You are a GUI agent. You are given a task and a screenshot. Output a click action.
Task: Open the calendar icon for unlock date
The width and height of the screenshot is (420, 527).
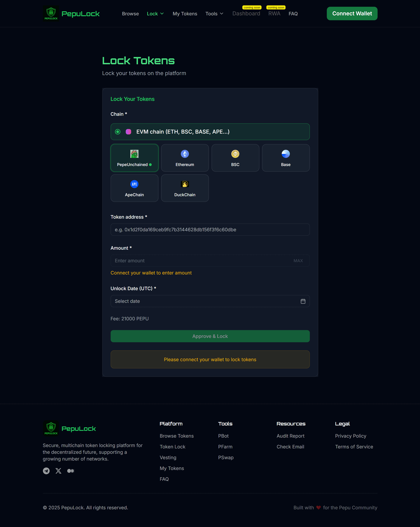(303, 301)
